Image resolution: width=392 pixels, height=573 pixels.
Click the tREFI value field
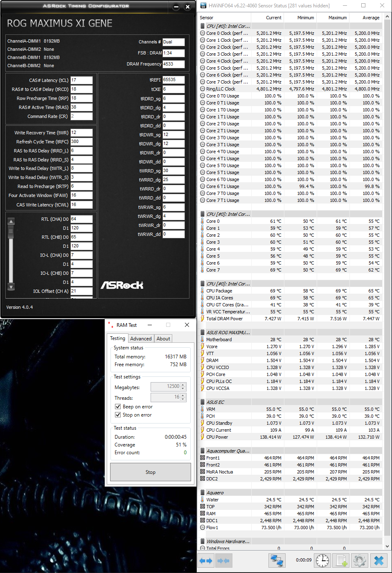coord(173,80)
